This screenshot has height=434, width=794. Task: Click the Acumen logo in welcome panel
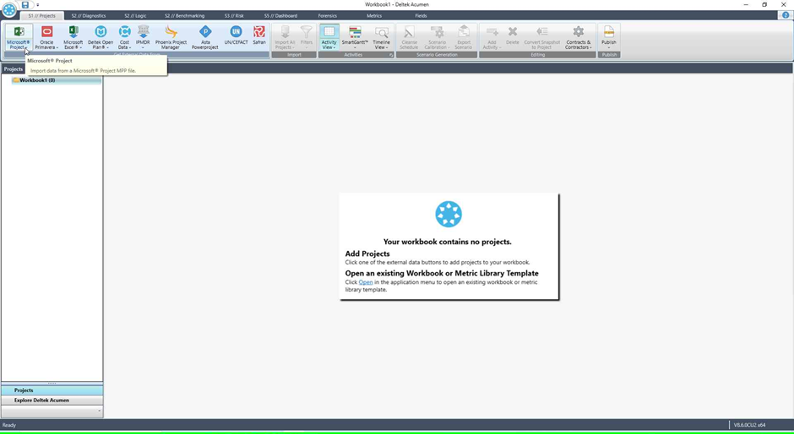click(x=449, y=214)
